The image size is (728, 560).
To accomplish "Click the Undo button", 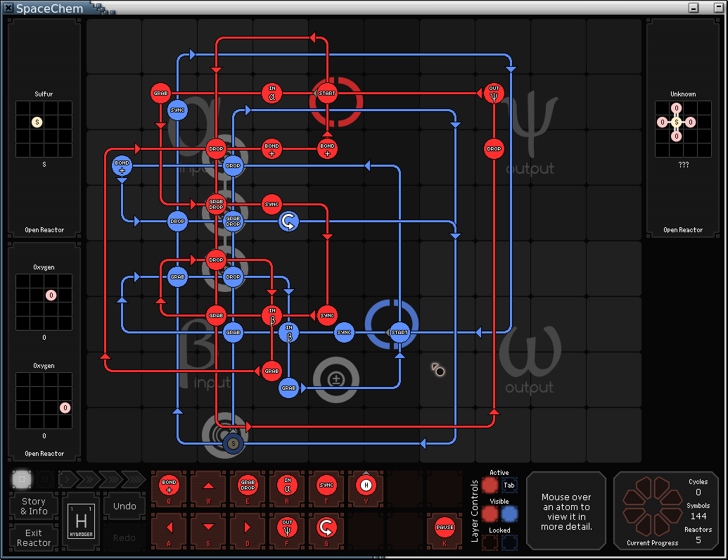I will click(124, 506).
